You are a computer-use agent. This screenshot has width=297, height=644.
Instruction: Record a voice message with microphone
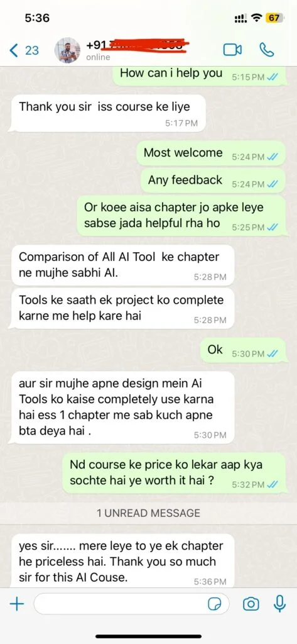coord(279,604)
